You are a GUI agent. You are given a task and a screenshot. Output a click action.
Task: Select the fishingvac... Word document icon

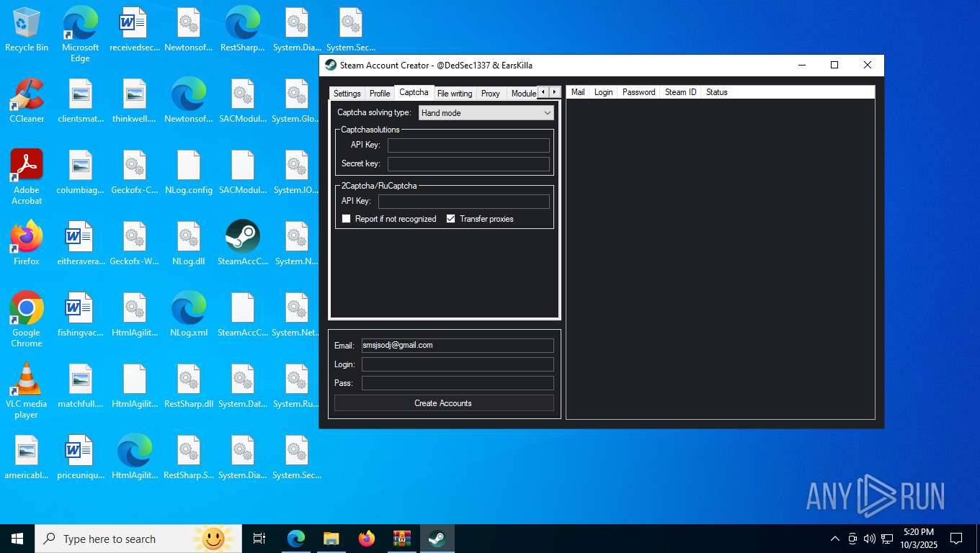coord(81,315)
